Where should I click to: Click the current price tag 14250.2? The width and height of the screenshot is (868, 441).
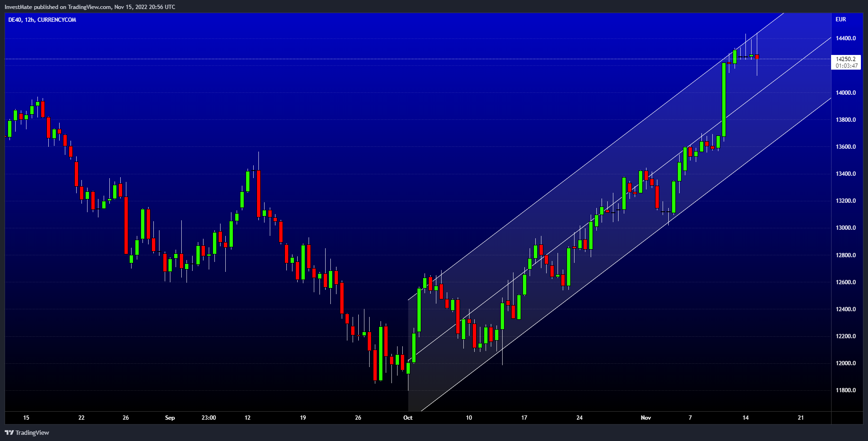(846, 59)
